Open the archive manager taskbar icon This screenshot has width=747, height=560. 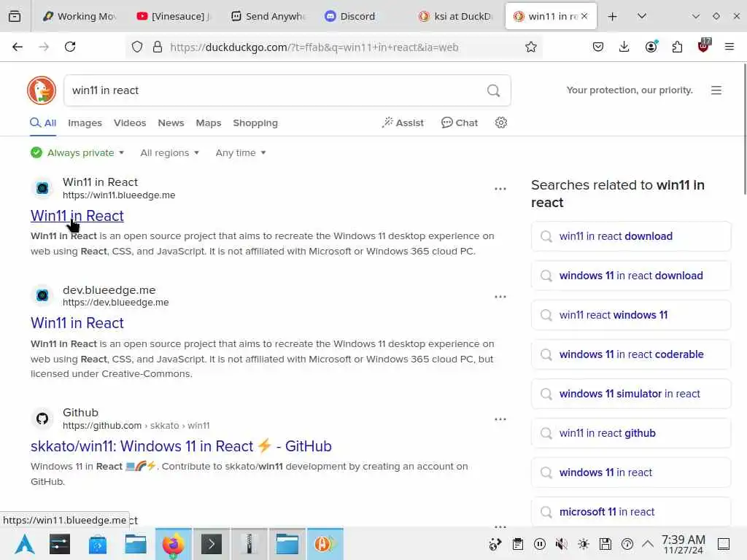pyautogui.click(x=249, y=544)
